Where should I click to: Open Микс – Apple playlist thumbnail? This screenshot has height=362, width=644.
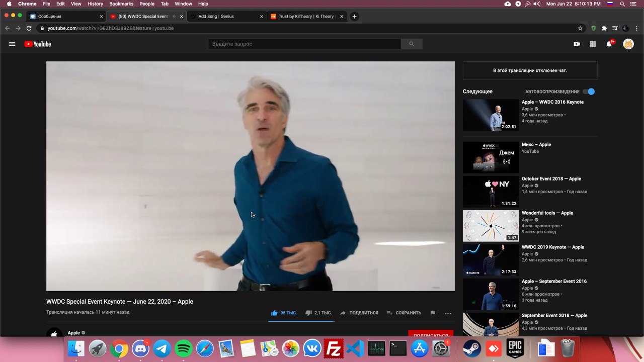pos(491,157)
